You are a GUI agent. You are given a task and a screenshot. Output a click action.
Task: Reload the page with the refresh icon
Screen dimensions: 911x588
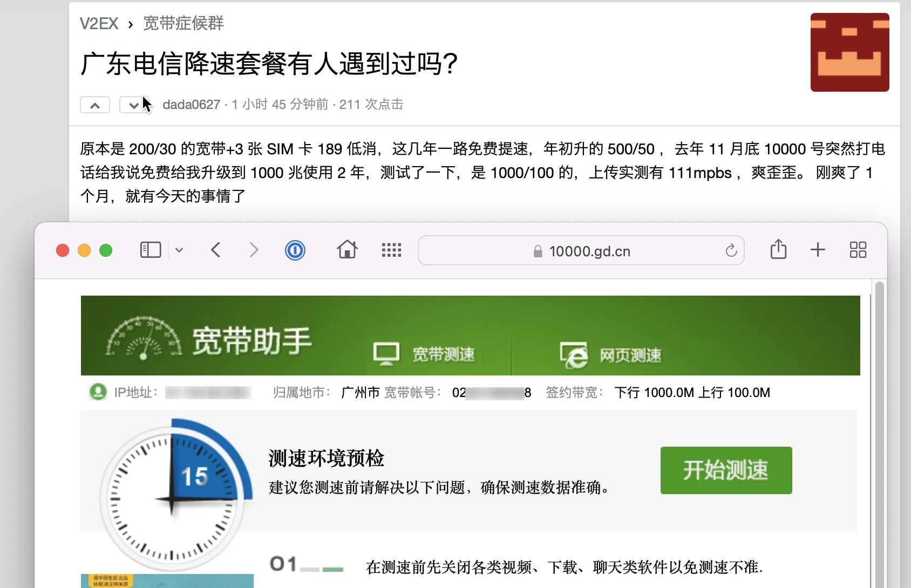coord(731,251)
